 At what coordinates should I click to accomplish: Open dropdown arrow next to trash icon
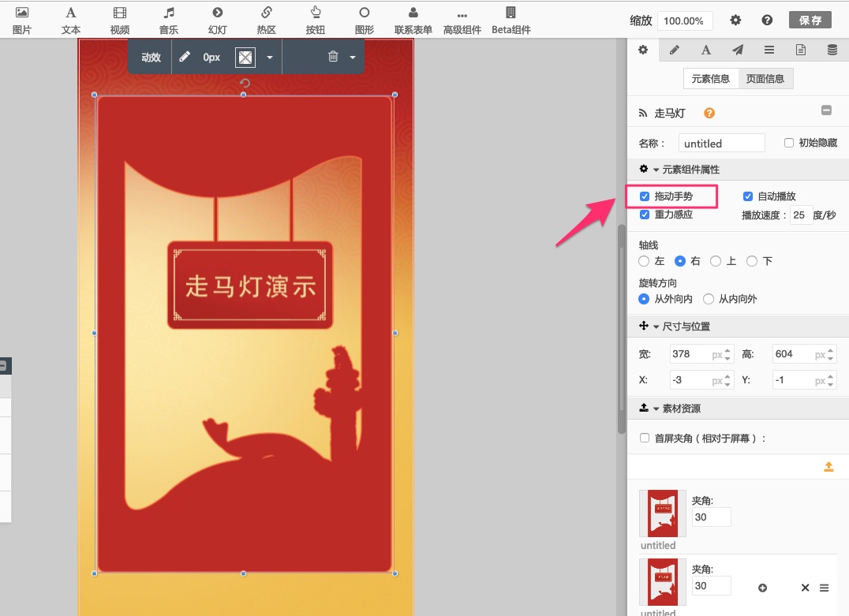tap(353, 57)
